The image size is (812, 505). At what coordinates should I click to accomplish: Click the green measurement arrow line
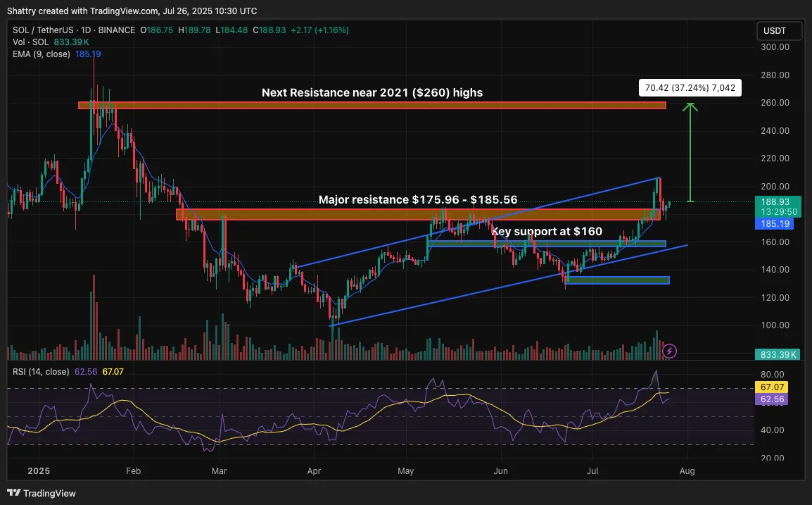690,151
